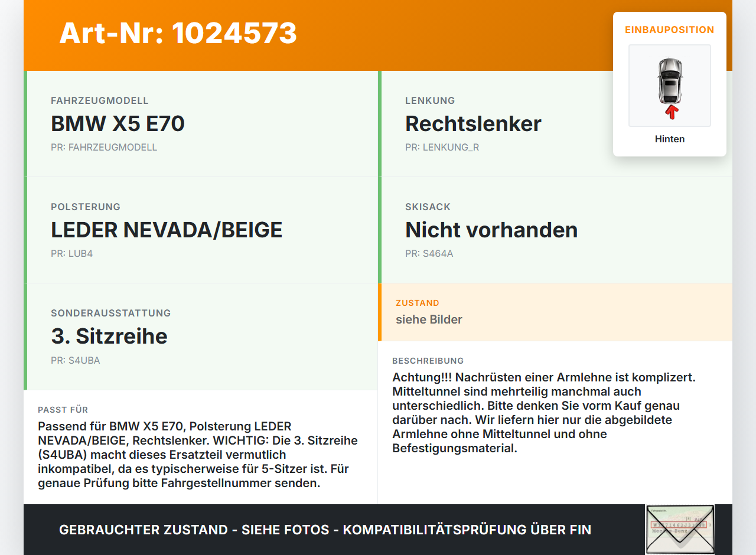Screen dimensions: 756x555
Task: Click the Hinten position label
Action: [x=670, y=139]
